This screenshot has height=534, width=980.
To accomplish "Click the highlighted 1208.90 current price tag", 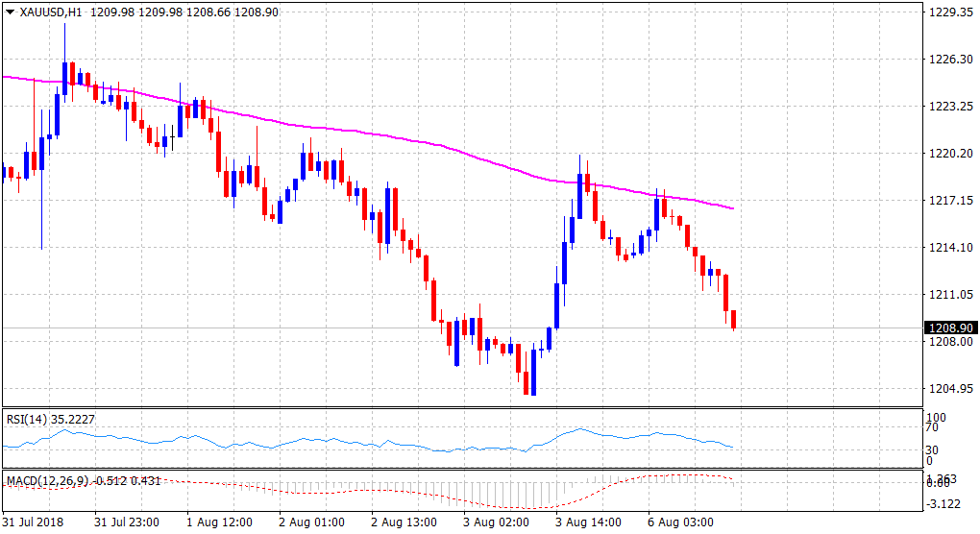I will (949, 328).
